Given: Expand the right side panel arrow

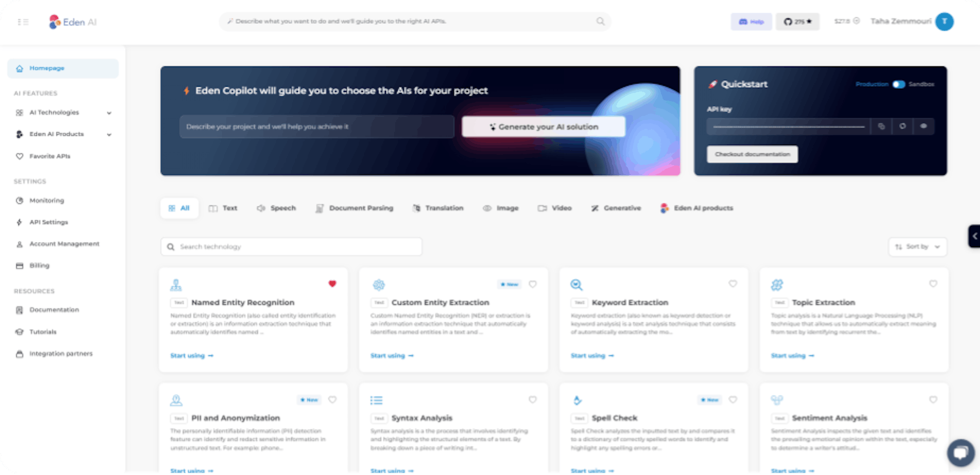Looking at the screenshot, I should pos(974,236).
